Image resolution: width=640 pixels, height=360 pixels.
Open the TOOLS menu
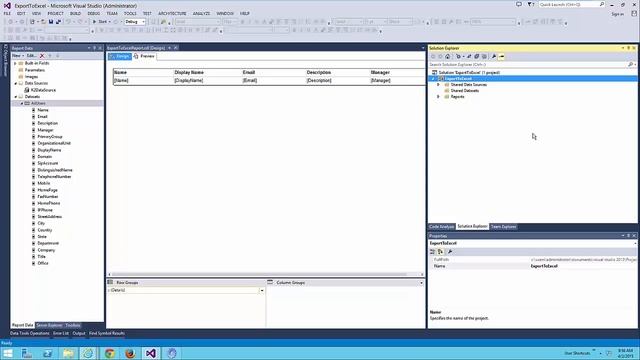pyautogui.click(x=130, y=13)
